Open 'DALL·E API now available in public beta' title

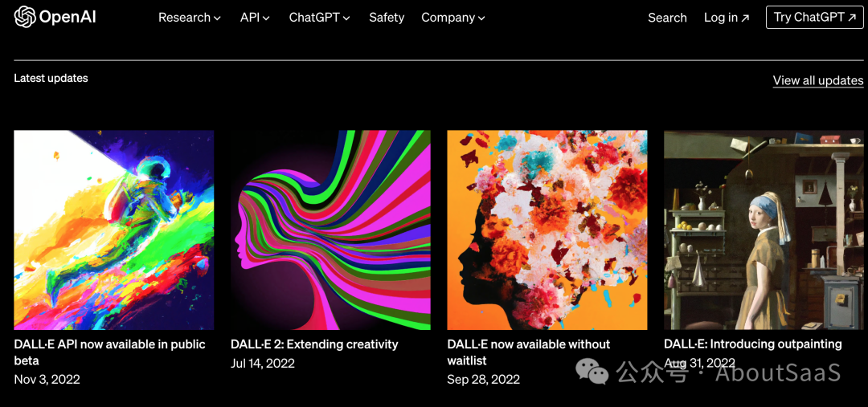[x=109, y=352]
